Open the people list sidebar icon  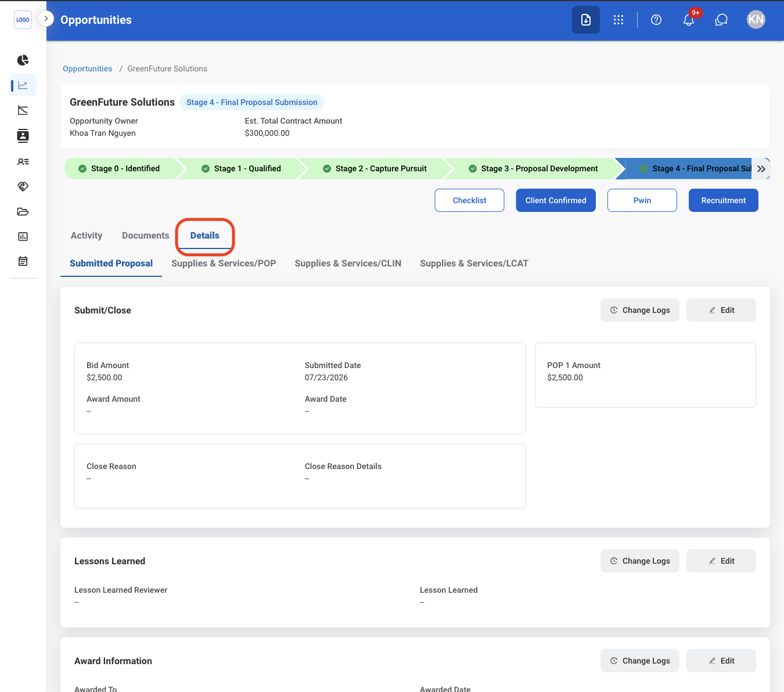23,162
